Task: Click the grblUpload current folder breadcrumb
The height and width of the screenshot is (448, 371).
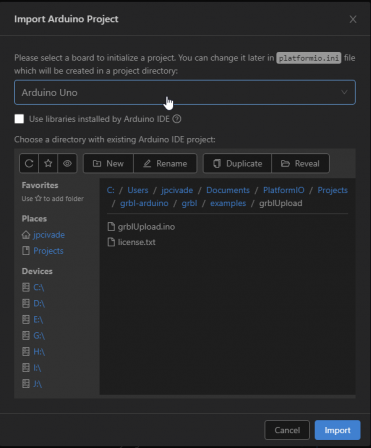Action: (281, 203)
